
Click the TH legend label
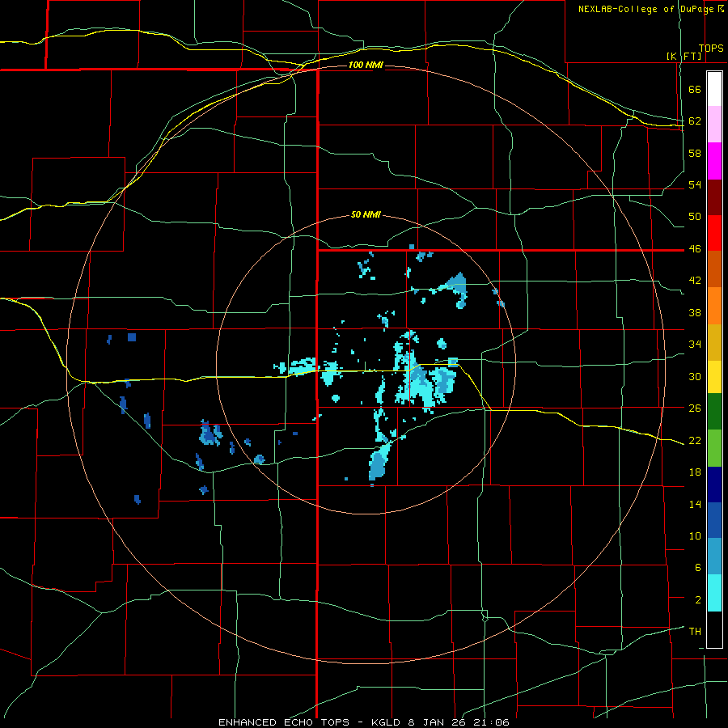click(x=695, y=631)
